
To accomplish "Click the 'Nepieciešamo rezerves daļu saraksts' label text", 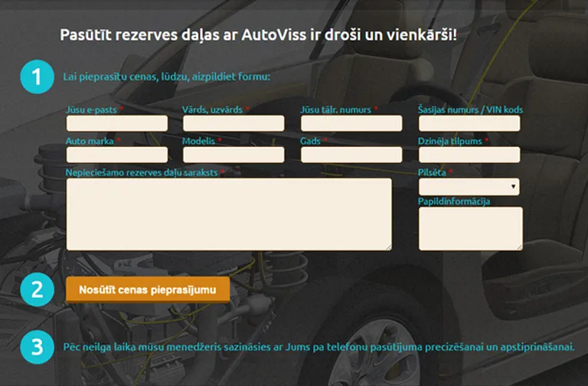I will [142, 172].
